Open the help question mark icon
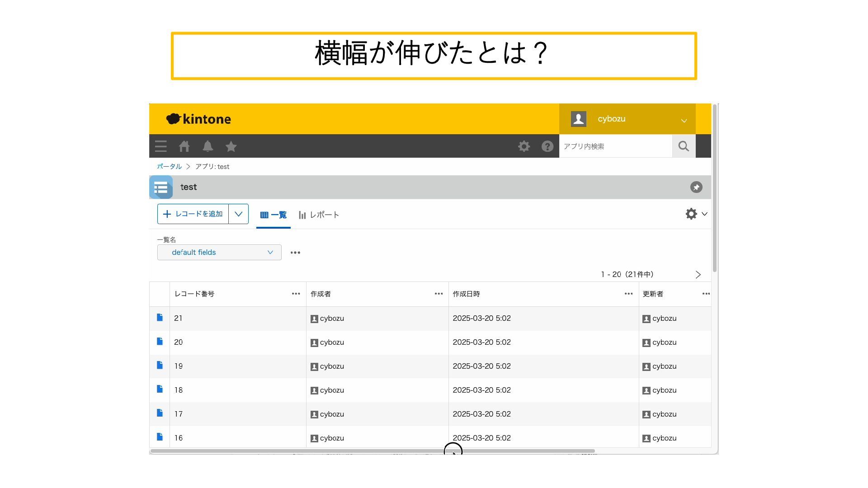This screenshot has height=488, width=868. [x=547, y=146]
